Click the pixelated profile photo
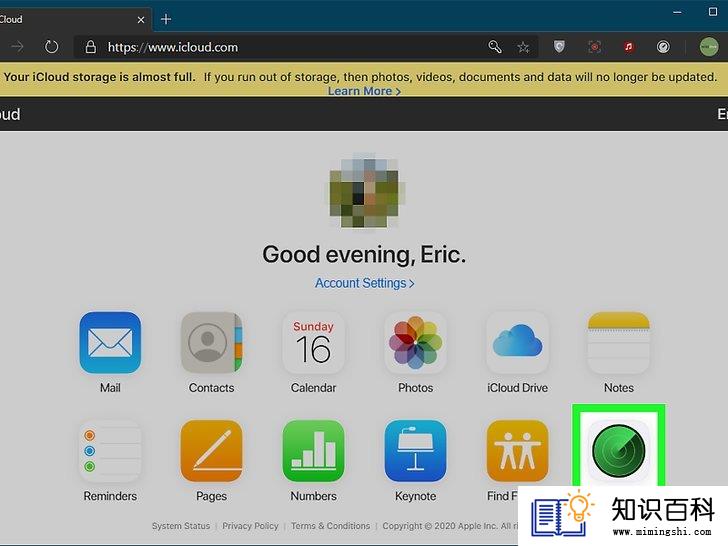Viewport: 728px width, 546px height. [x=364, y=191]
